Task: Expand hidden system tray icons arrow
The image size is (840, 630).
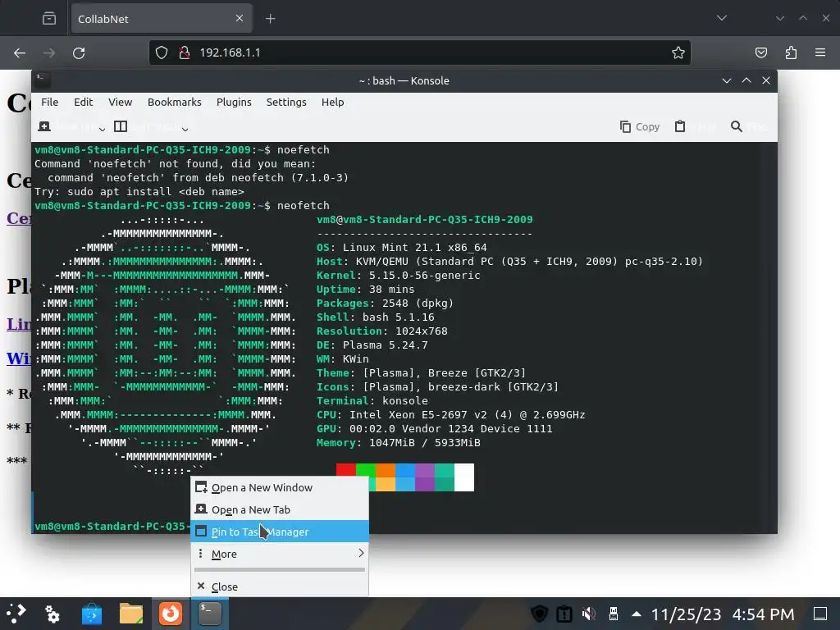Action: [x=637, y=614]
